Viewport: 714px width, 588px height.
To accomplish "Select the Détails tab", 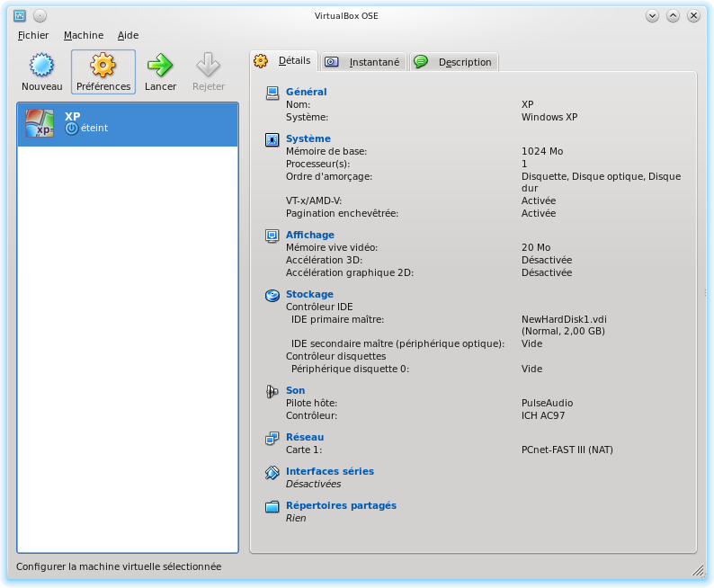I will coord(284,61).
